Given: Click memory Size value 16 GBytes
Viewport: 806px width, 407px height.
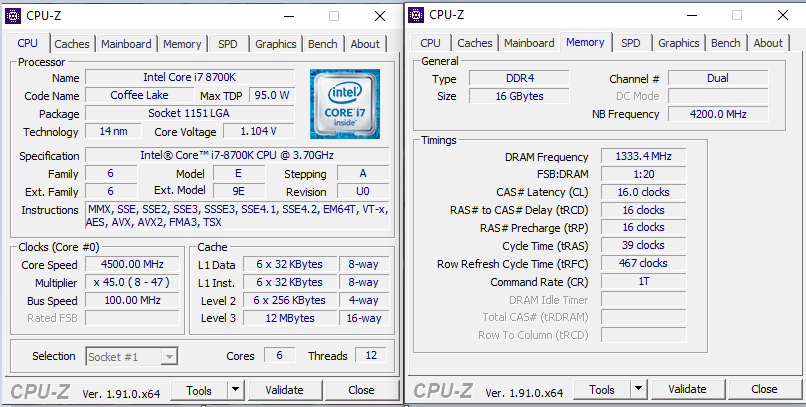Looking at the screenshot, I should 520,96.
